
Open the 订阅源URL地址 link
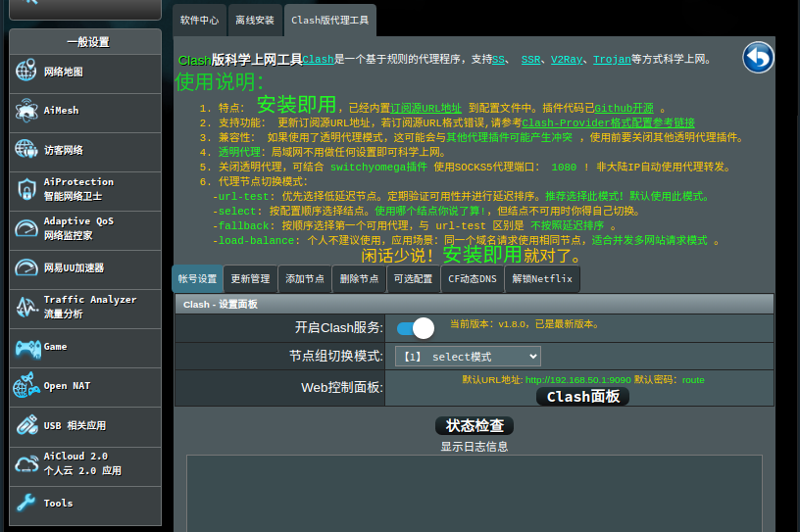[x=425, y=108]
